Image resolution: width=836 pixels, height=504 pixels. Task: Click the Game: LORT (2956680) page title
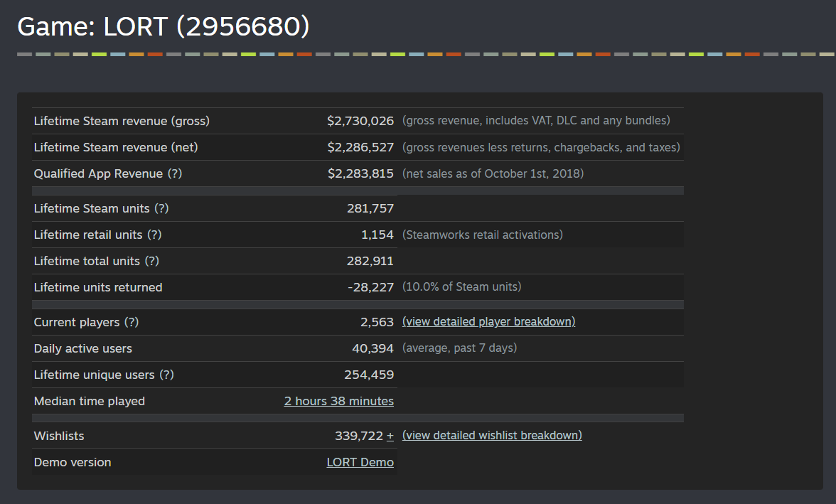pyautogui.click(x=164, y=26)
